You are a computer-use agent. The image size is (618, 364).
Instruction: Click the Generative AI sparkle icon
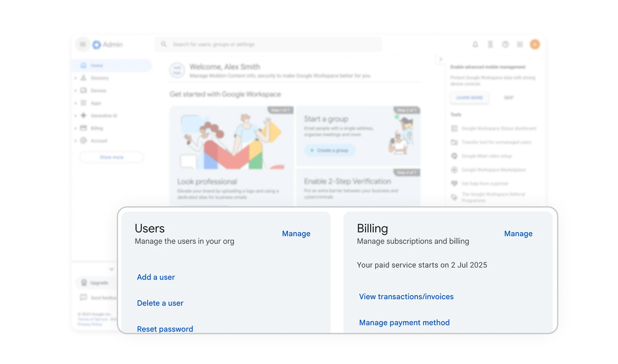[x=84, y=116]
